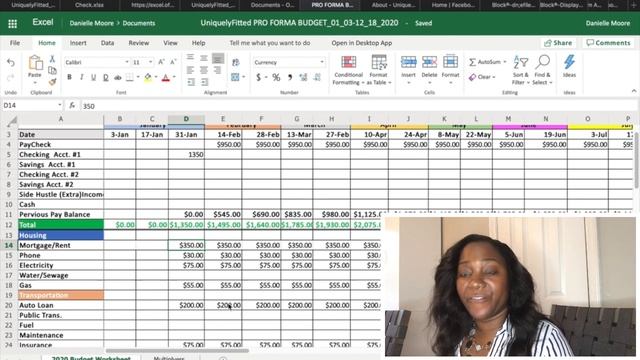Click the Tell me search box

coord(270,43)
